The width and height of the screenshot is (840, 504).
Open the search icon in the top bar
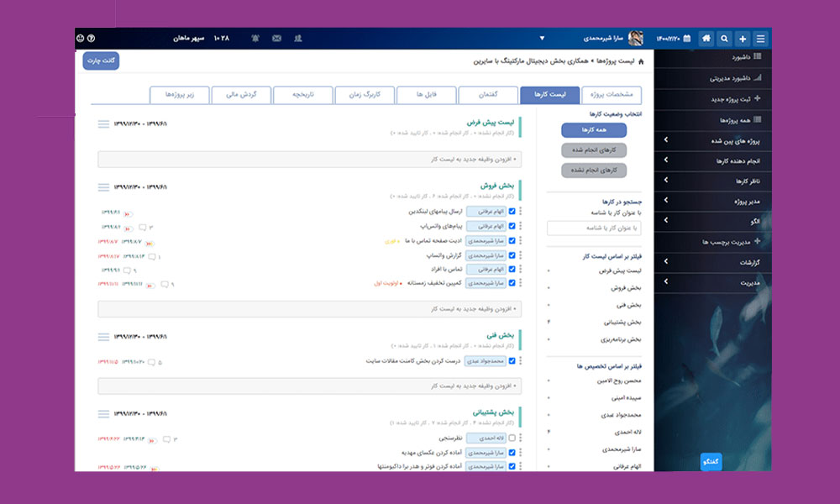[x=724, y=38]
